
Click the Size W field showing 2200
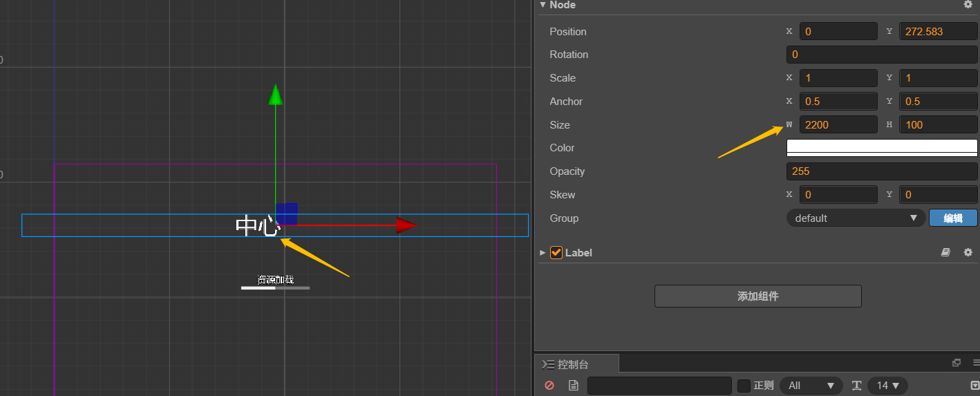(838, 124)
